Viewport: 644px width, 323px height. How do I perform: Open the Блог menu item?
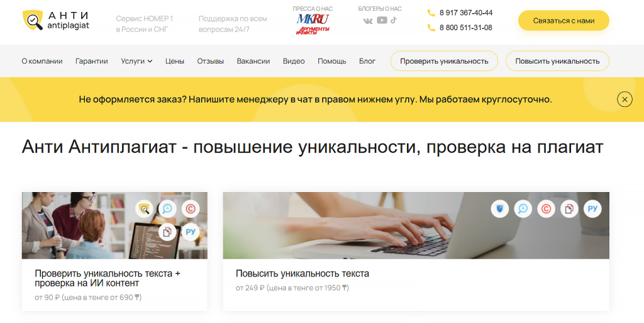pyautogui.click(x=367, y=61)
